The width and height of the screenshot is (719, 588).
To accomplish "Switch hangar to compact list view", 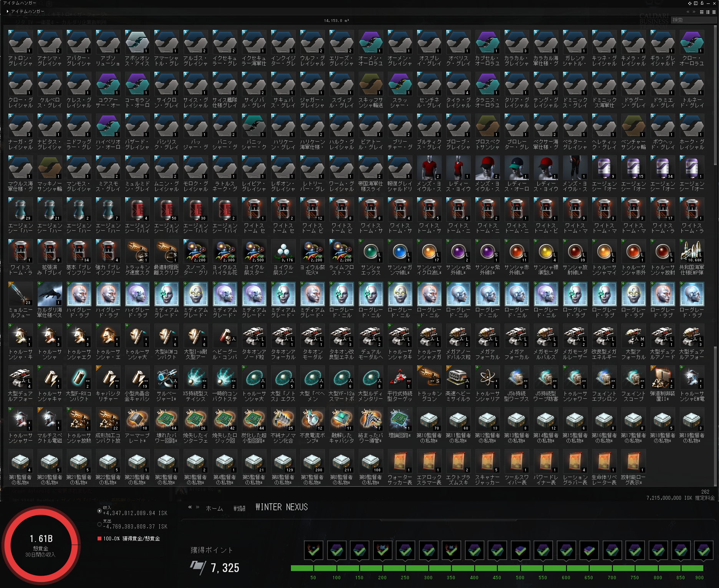I will 714,12.
